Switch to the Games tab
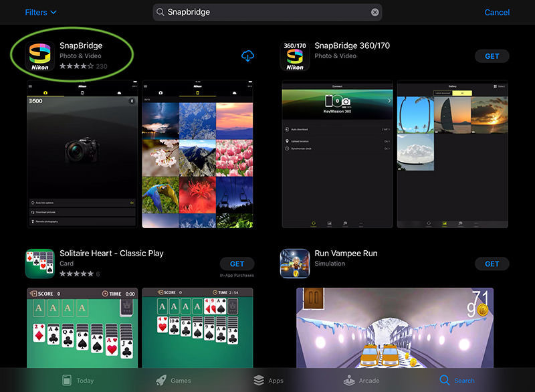 click(x=173, y=381)
